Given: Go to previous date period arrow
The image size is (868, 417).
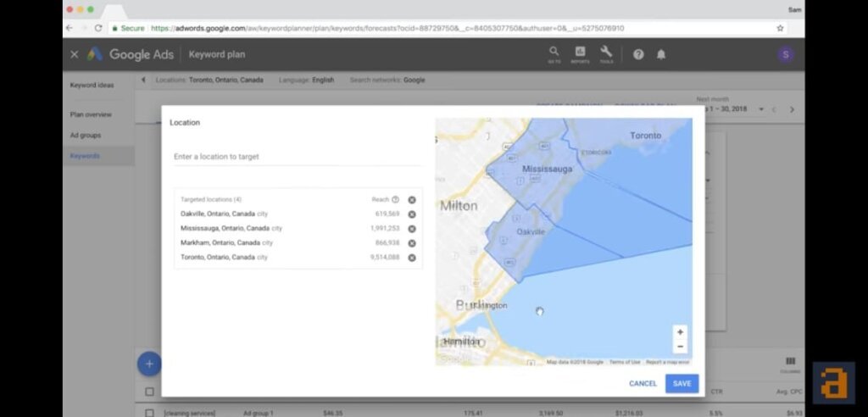Looking at the screenshot, I should [774, 109].
